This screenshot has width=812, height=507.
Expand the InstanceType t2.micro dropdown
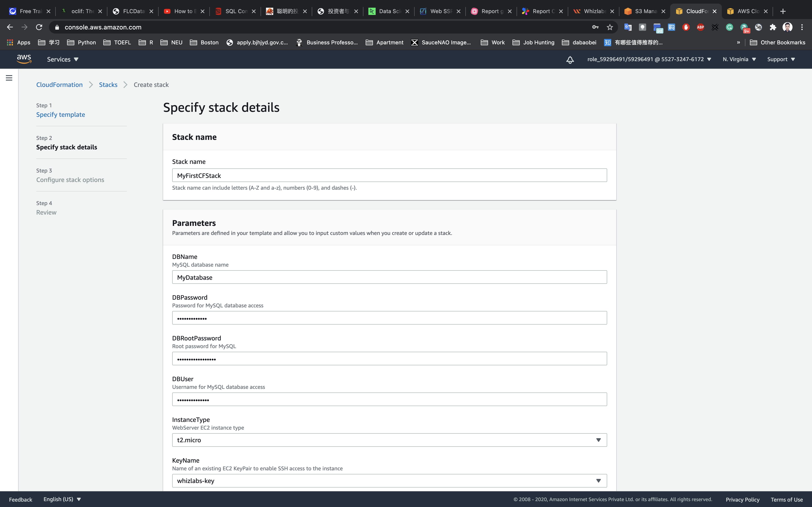389,440
